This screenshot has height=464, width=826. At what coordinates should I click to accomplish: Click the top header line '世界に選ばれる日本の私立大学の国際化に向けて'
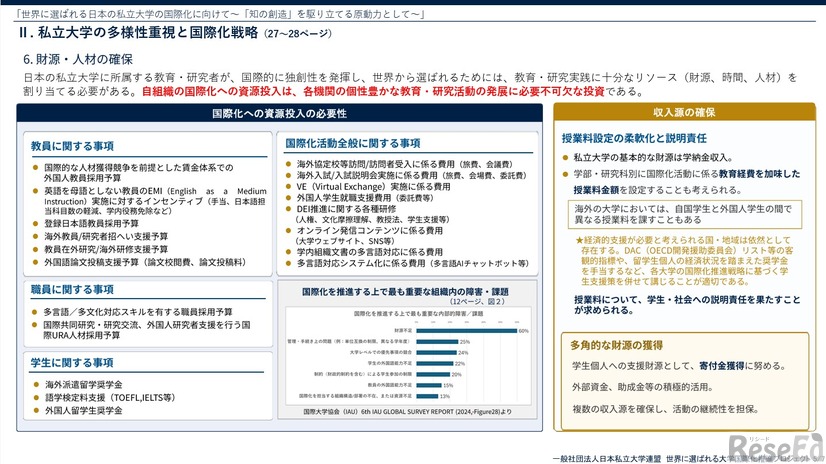tap(221, 14)
